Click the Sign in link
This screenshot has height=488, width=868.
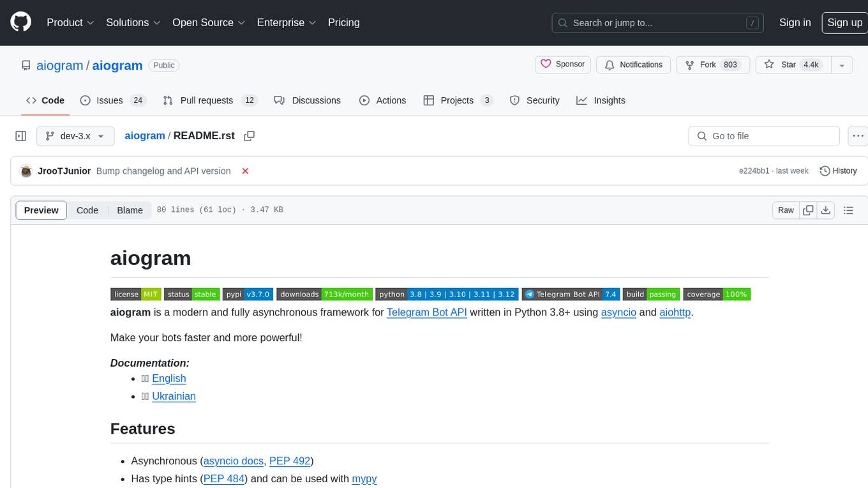point(795,22)
